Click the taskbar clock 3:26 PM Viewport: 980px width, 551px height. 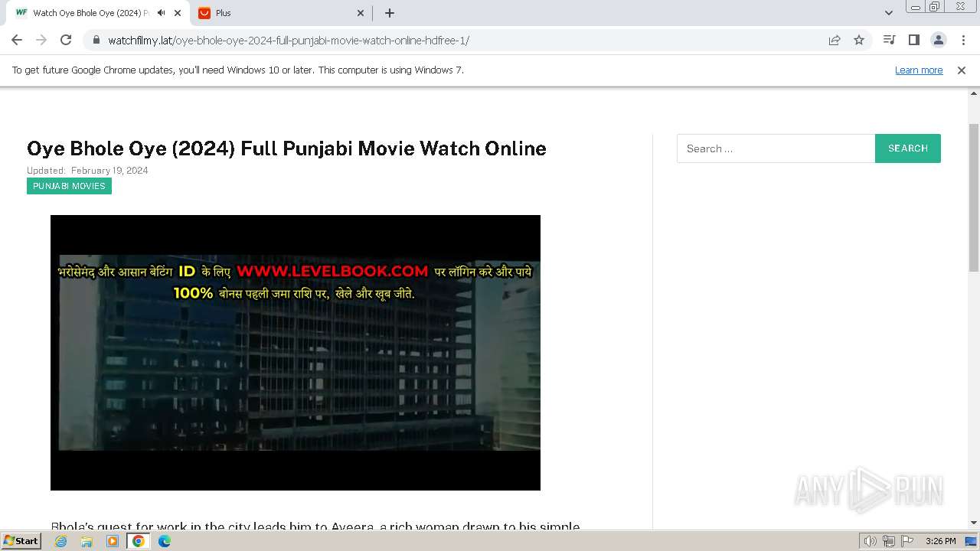(940, 541)
